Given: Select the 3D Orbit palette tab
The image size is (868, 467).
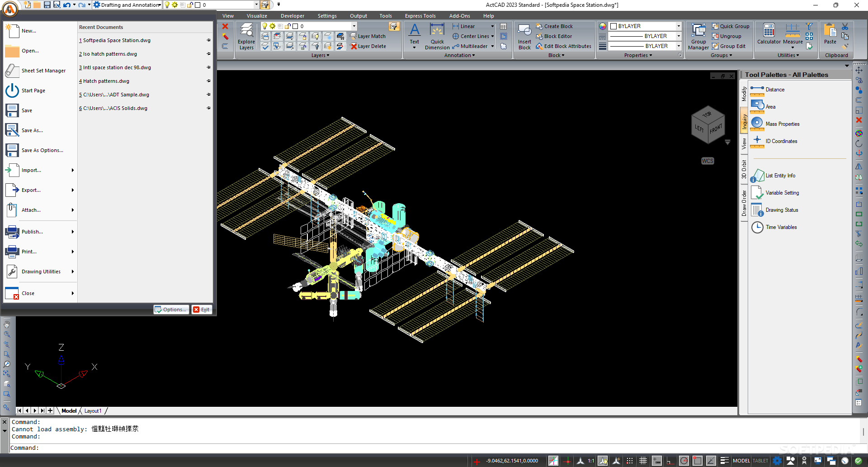Looking at the screenshot, I should (x=744, y=170).
